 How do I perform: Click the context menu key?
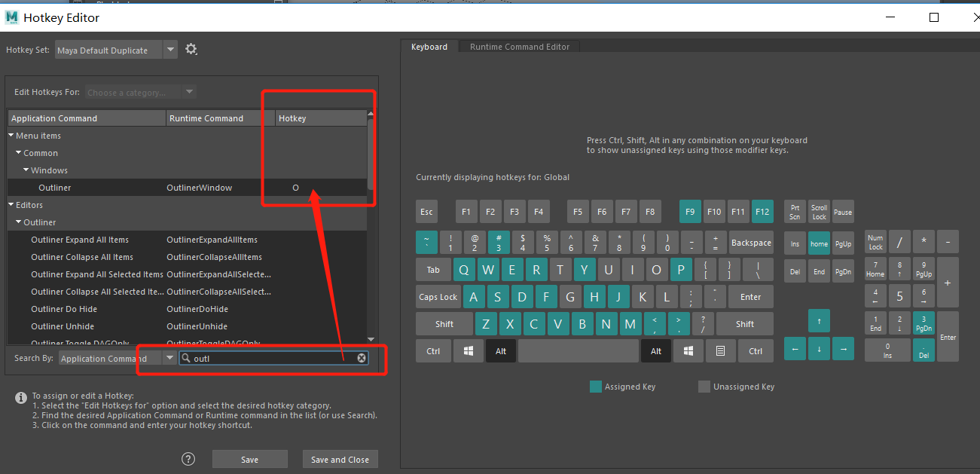721,350
